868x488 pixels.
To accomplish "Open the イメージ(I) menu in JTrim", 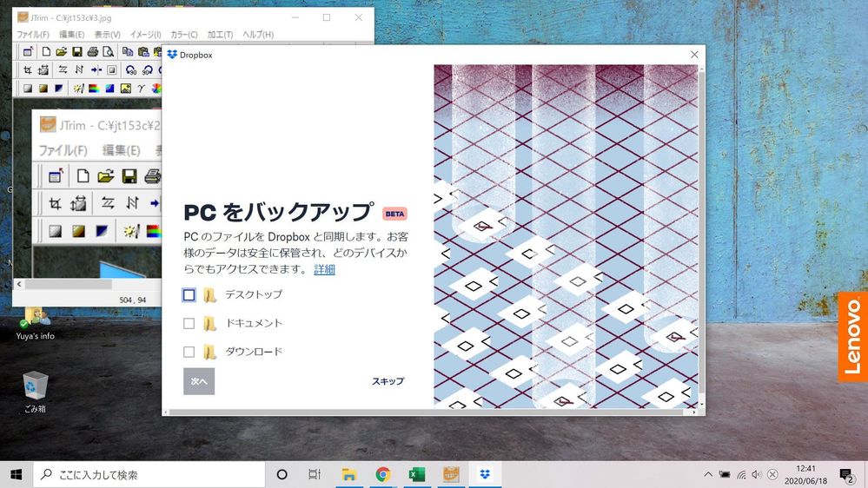I will [x=145, y=35].
